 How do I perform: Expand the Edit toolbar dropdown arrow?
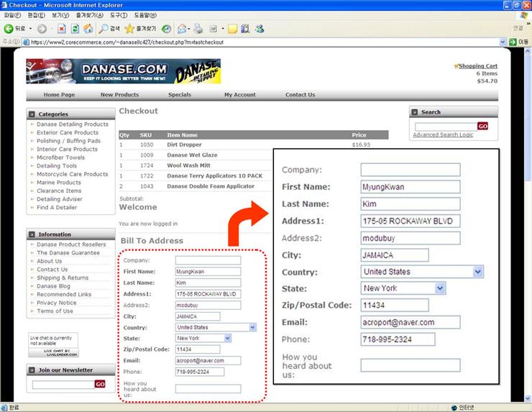click(x=223, y=29)
